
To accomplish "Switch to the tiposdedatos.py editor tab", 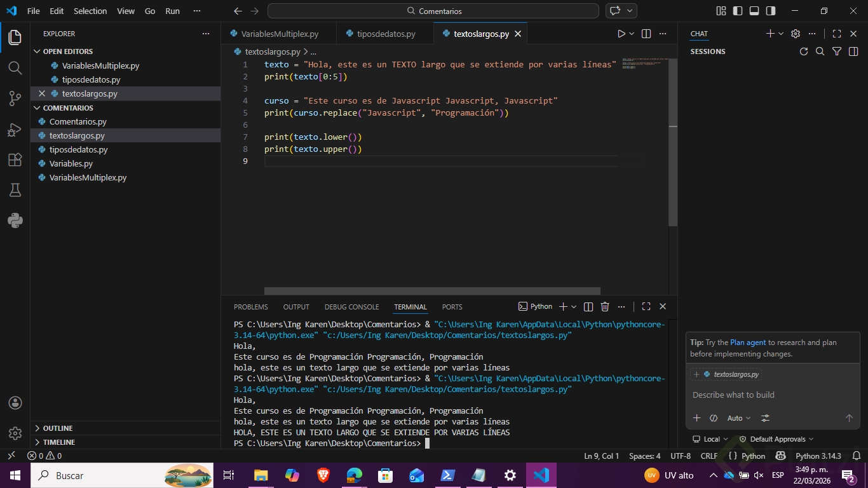I will pos(386,34).
